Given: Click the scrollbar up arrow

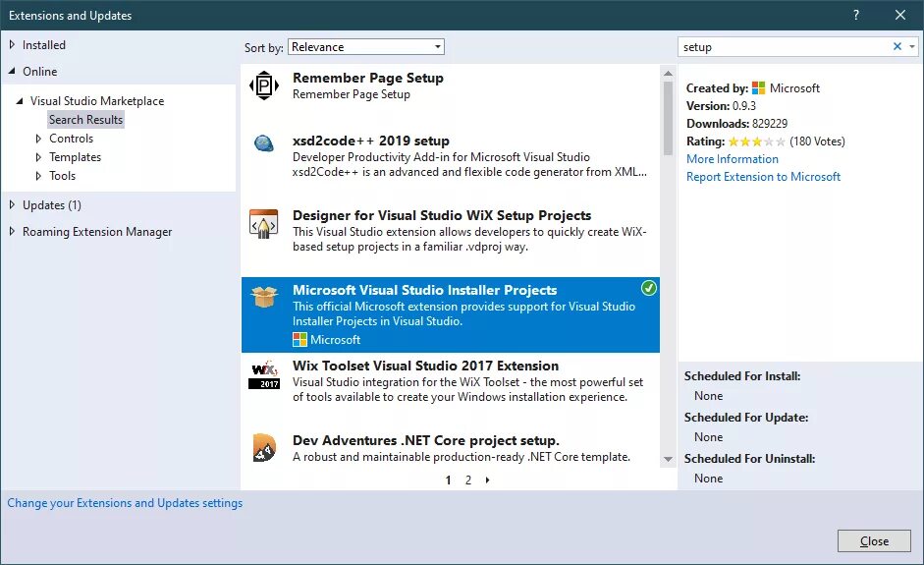Looking at the screenshot, I should pos(668,73).
